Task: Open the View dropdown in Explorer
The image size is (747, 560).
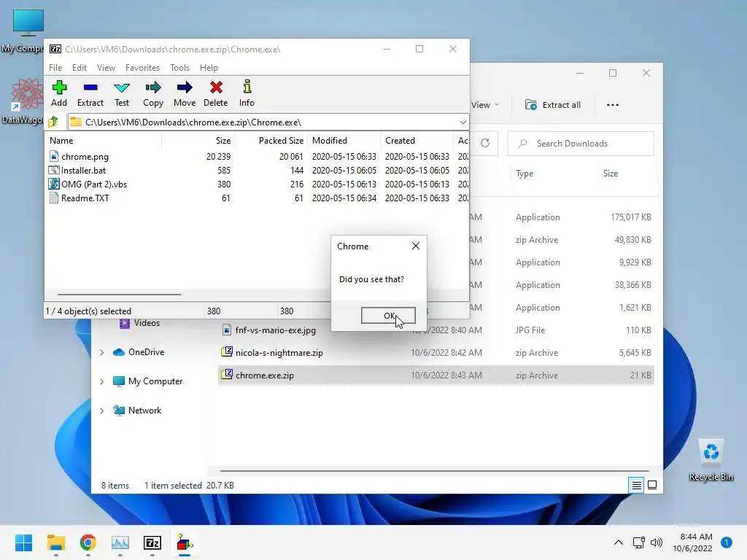Action: pyautogui.click(x=485, y=105)
